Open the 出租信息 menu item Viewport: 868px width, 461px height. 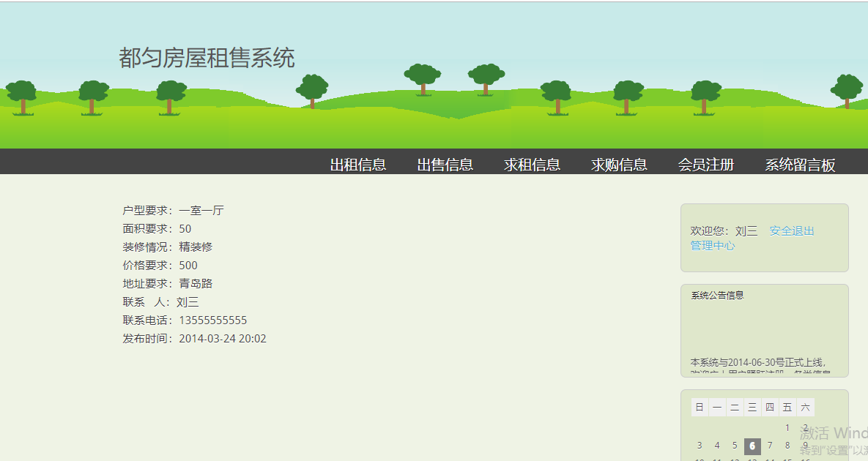(x=357, y=165)
